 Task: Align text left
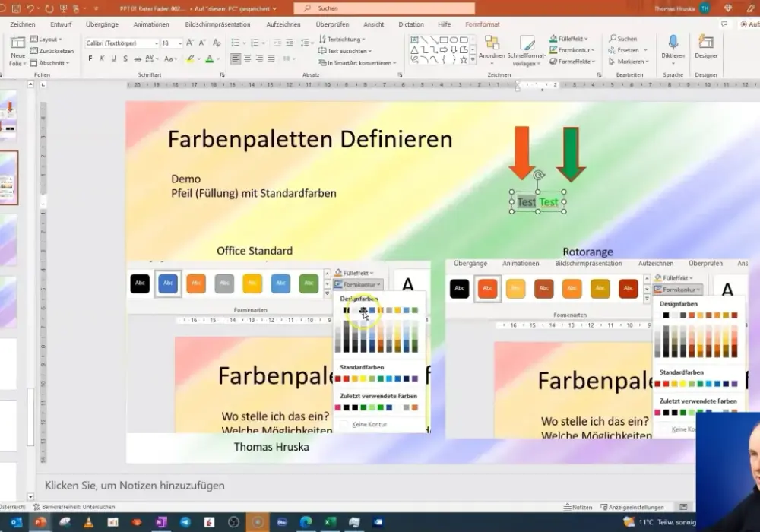(236, 59)
